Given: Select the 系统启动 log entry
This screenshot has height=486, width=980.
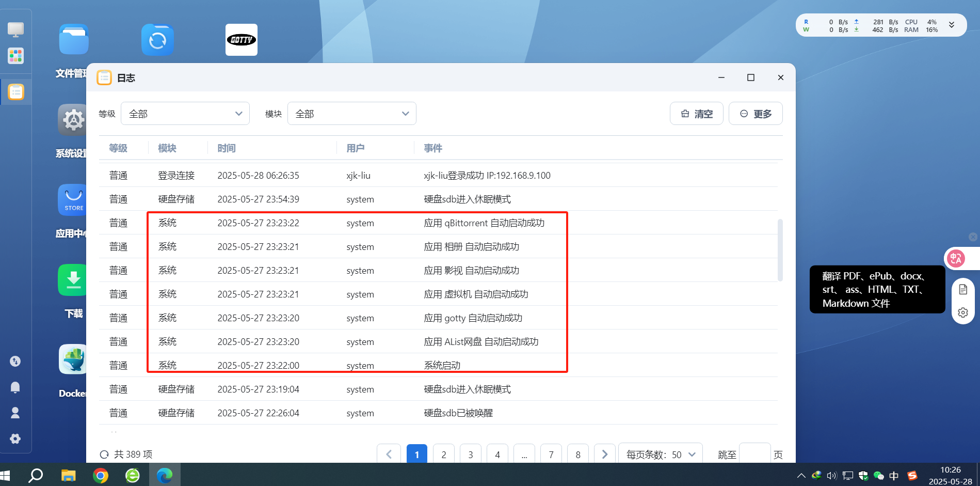Looking at the screenshot, I should click(x=439, y=365).
